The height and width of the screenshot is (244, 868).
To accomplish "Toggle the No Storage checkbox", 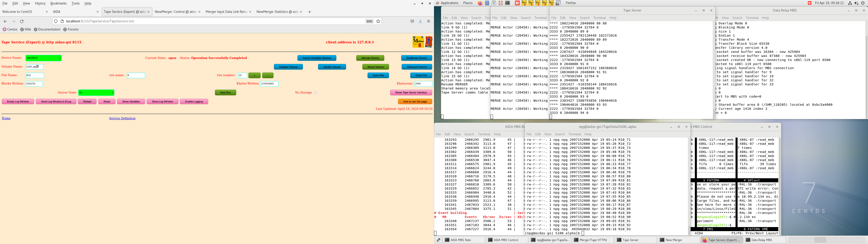I will pyautogui.click(x=315, y=93).
